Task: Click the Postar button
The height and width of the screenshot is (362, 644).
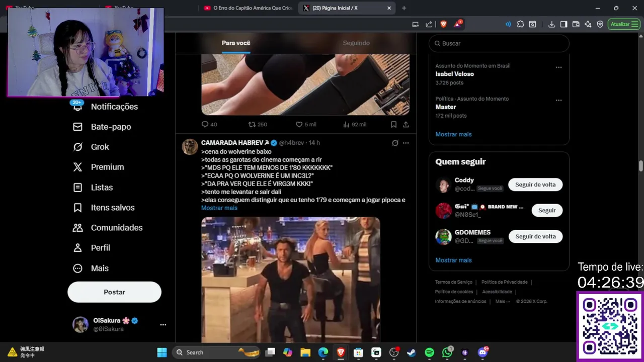Action: coord(114,292)
